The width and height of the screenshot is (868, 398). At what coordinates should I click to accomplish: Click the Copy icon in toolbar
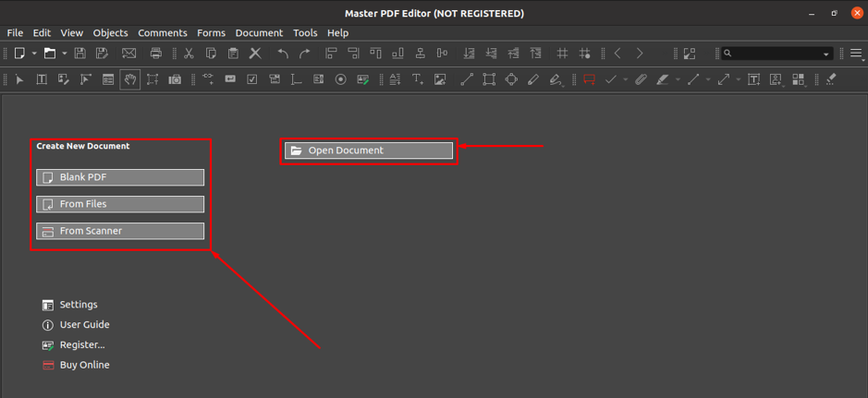pos(211,53)
